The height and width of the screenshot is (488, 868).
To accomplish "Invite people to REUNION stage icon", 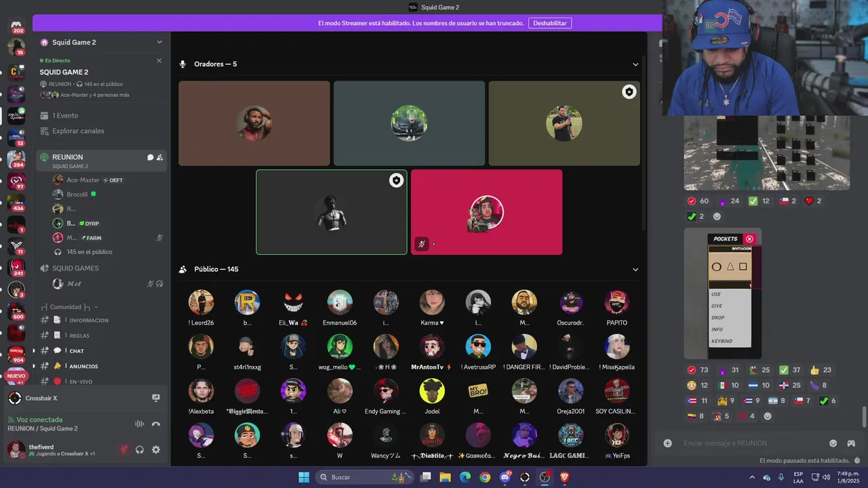I will coord(159,157).
